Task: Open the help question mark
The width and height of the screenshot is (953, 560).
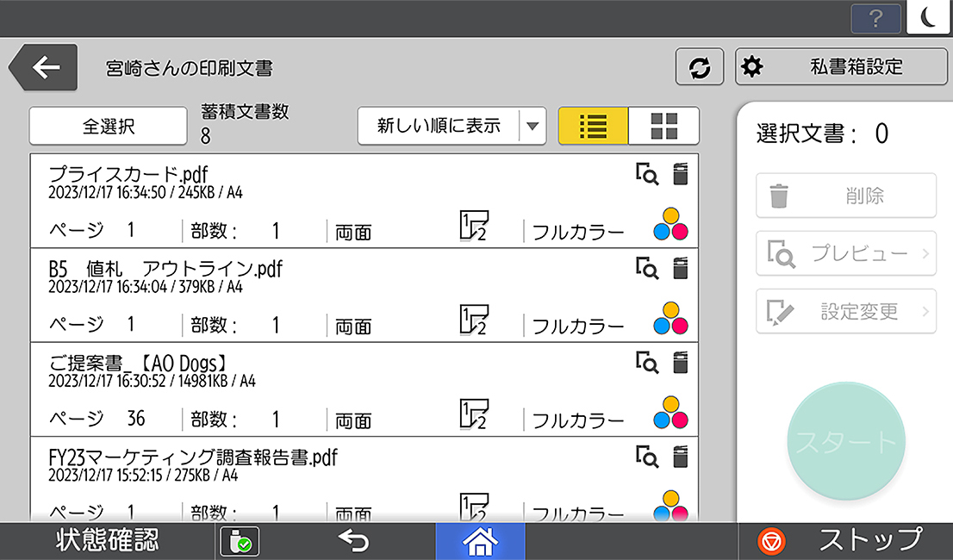Action: pos(875,18)
